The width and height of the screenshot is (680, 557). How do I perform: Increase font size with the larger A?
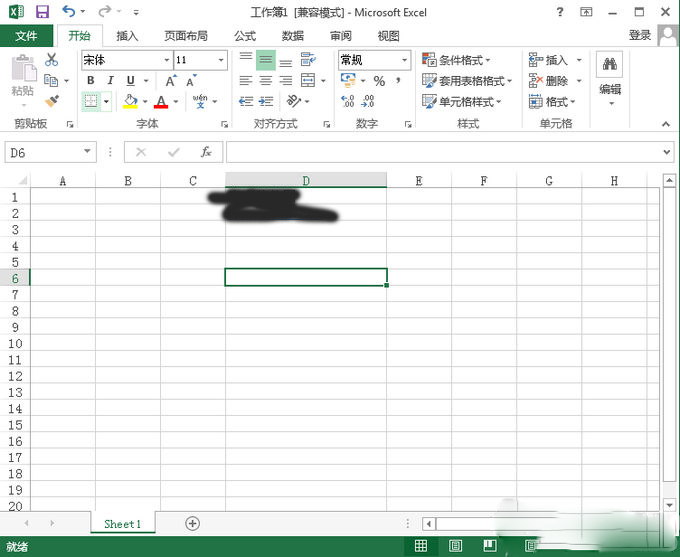click(x=171, y=81)
